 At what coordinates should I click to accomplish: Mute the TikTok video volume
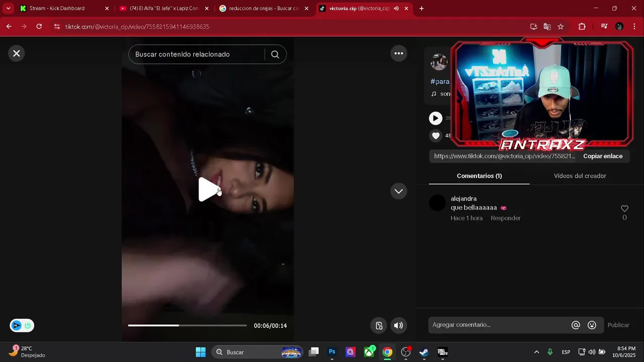click(x=398, y=325)
